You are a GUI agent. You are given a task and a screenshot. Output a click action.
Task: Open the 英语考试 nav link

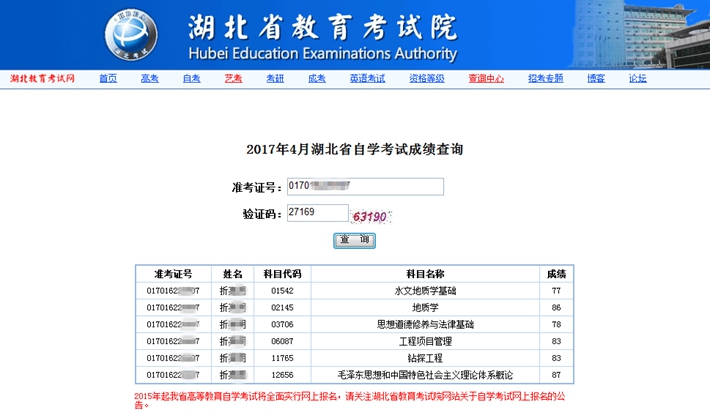pos(367,78)
